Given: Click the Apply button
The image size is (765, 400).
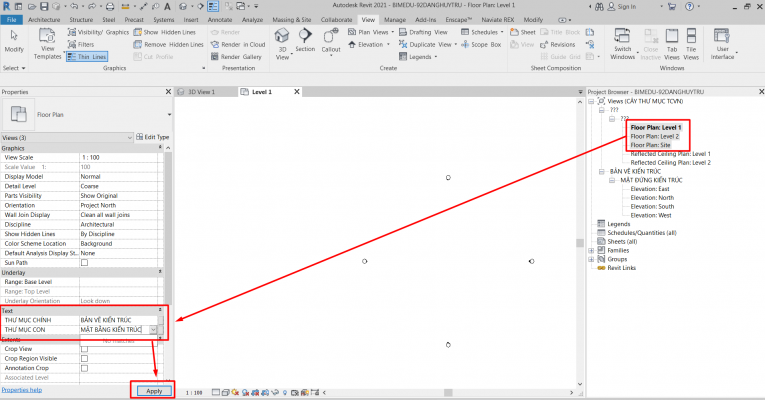Looking at the screenshot, I should pyautogui.click(x=154, y=390).
